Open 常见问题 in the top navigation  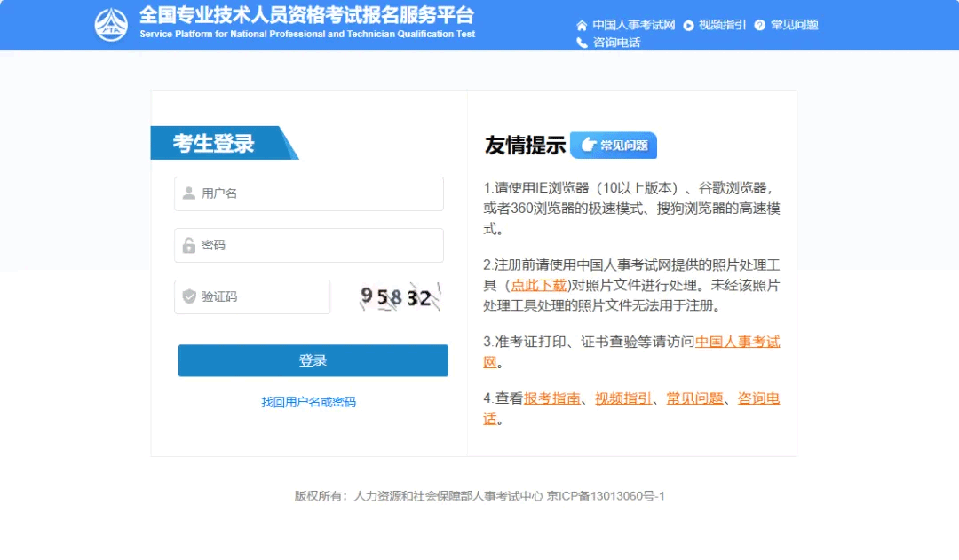[x=794, y=25]
